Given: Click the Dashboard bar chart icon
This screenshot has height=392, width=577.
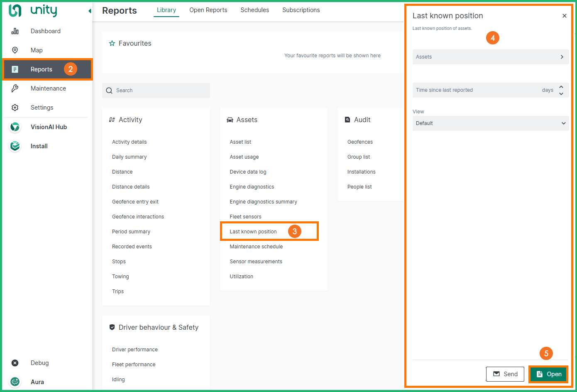Looking at the screenshot, I should pos(15,31).
